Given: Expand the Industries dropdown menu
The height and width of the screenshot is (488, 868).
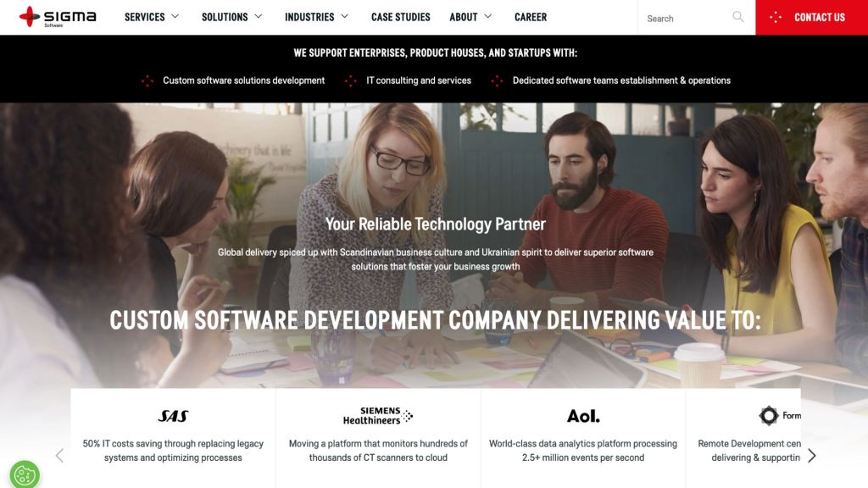Looking at the screenshot, I should point(317,17).
